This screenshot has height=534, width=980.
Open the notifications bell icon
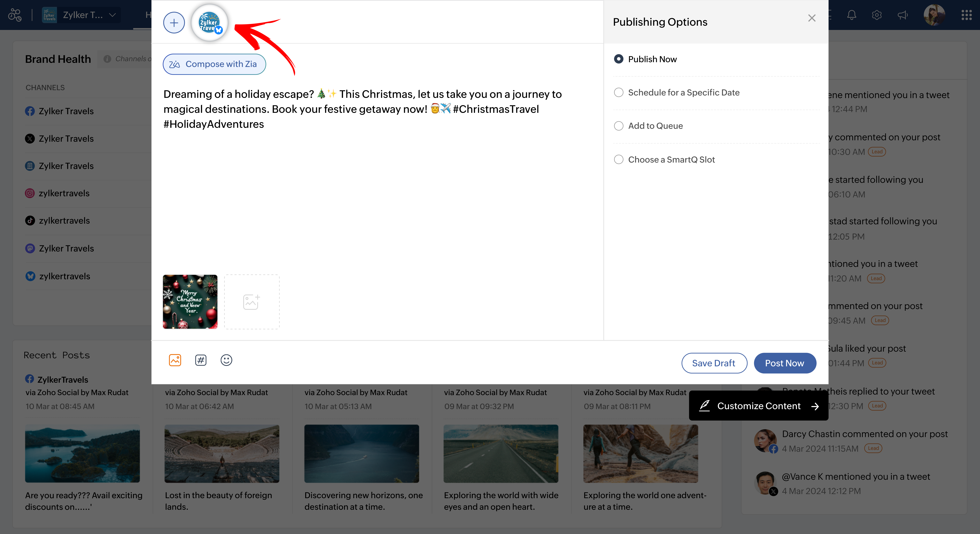pyautogui.click(x=852, y=15)
